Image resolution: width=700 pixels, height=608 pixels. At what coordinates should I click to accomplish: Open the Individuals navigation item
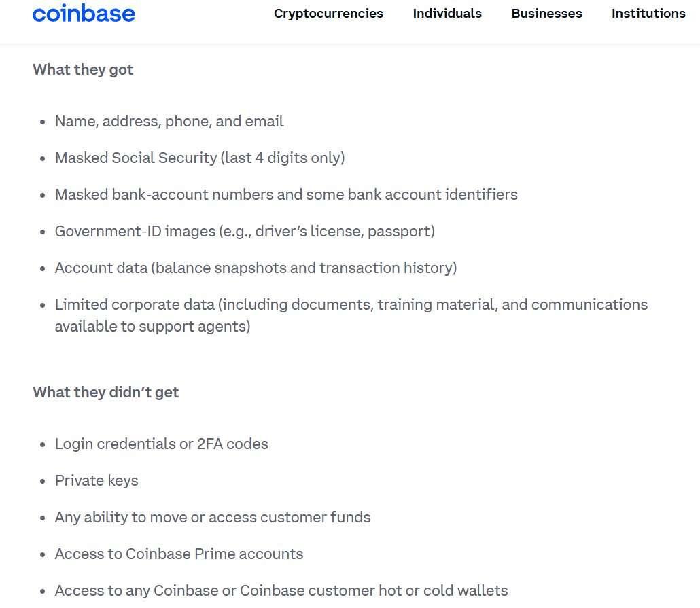(447, 14)
